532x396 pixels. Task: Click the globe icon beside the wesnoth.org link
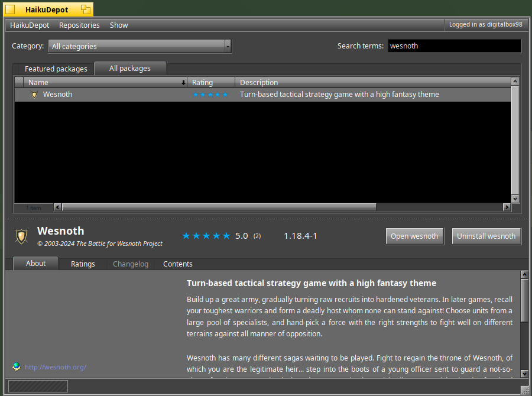pos(17,367)
